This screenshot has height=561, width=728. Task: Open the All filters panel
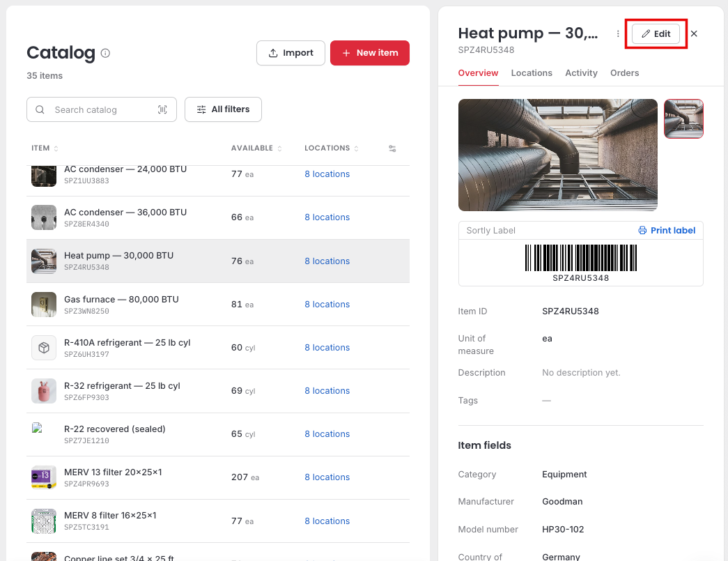[x=223, y=109]
